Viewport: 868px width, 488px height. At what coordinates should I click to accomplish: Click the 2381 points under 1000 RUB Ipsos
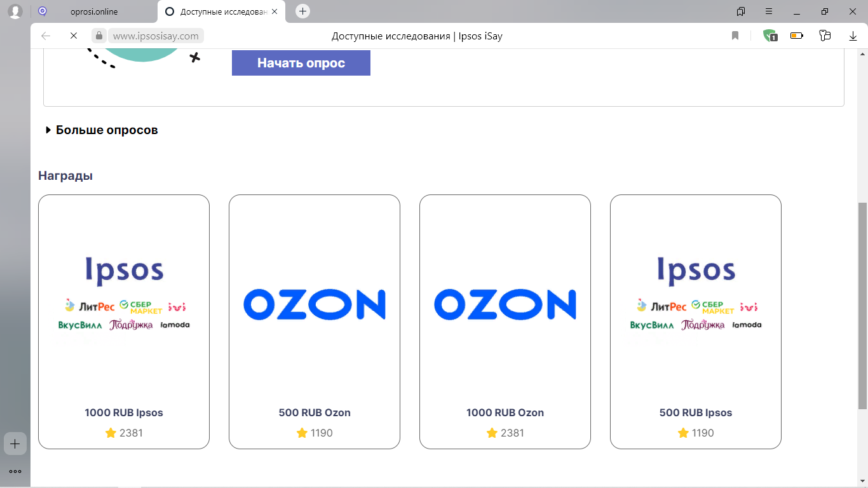(132, 433)
